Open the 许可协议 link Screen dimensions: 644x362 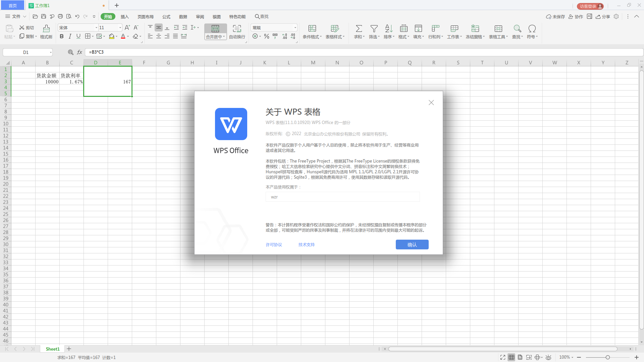(x=274, y=244)
